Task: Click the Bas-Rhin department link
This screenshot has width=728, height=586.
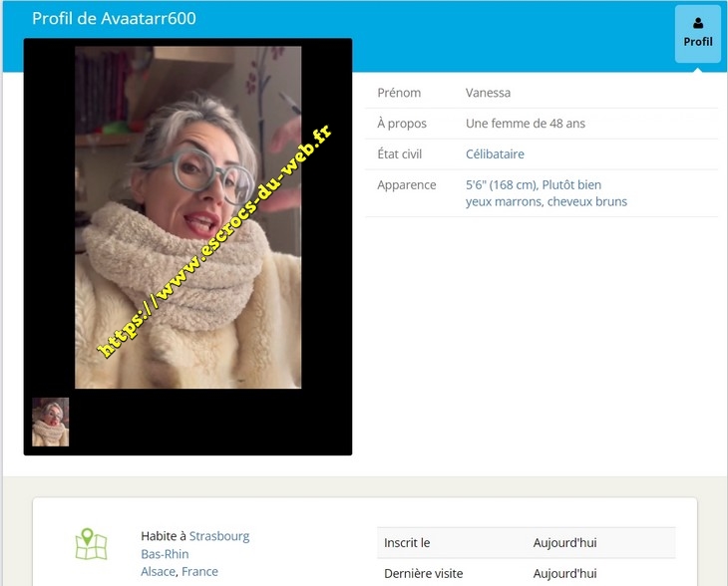Action: (165, 554)
